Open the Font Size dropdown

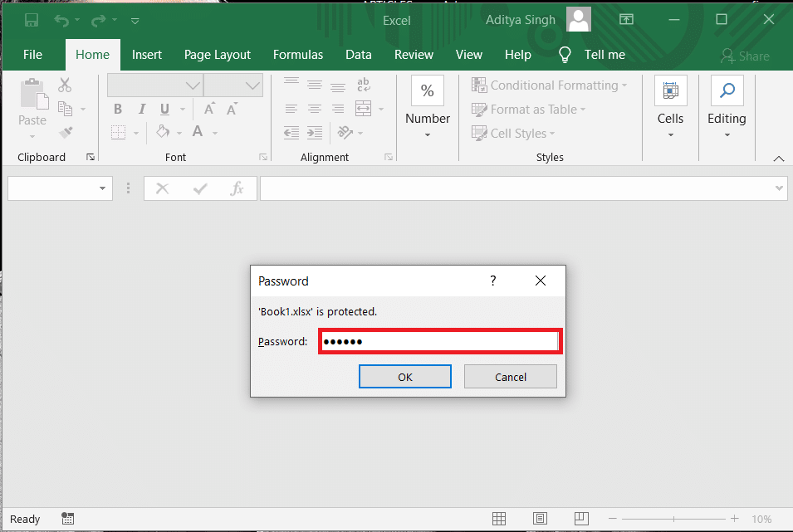(x=252, y=85)
